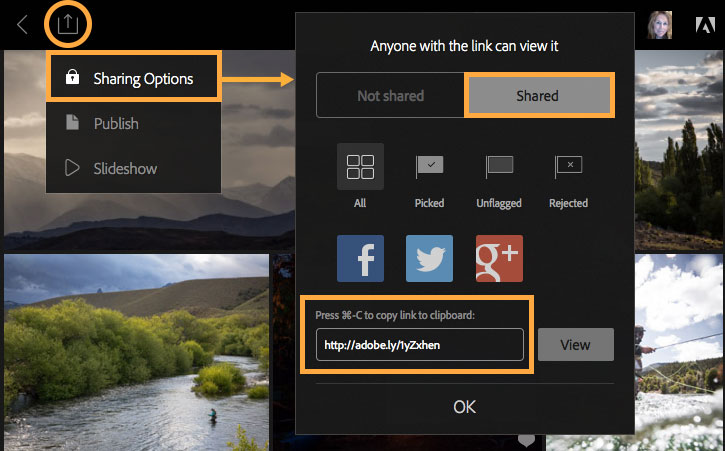725x451 pixels.
Task: Open the fly fishing angler photo
Action: pos(679,352)
